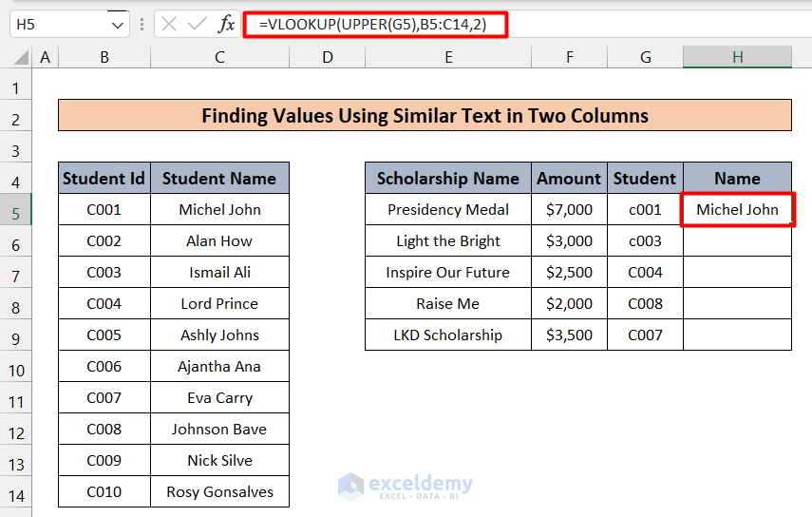Click the 'Inspire Our Future' cell

448,272
